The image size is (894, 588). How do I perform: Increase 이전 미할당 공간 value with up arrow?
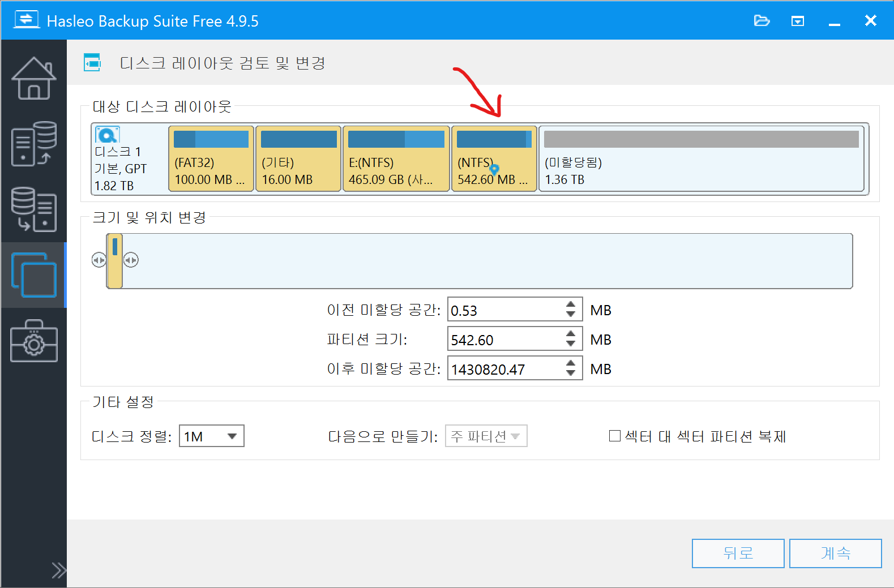click(571, 304)
